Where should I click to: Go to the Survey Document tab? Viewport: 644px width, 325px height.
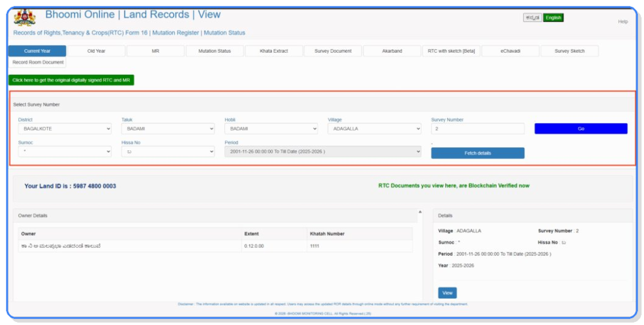point(333,51)
